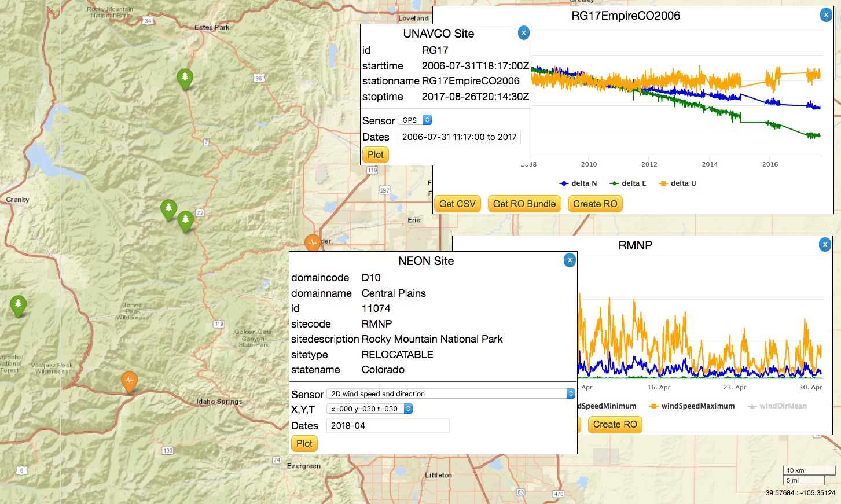Click the Get CSV button
The width and height of the screenshot is (841, 504).
tap(457, 204)
